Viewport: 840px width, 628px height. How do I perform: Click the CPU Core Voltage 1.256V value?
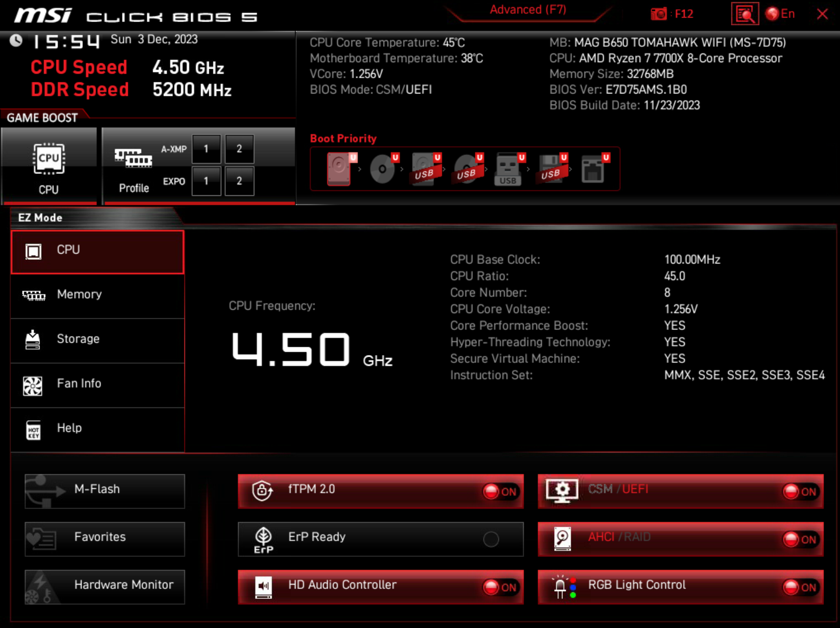[681, 309]
